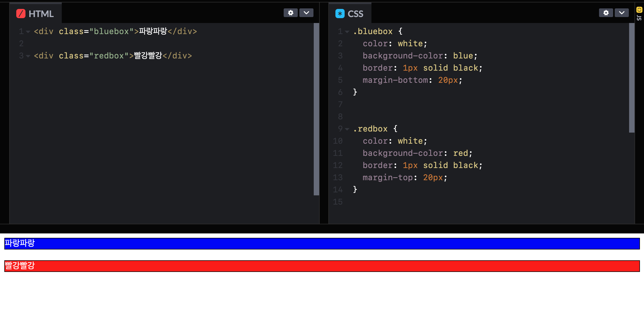Collapse the .redbox CSS rule fold arrow
This screenshot has height=309, width=644.
(x=347, y=129)
